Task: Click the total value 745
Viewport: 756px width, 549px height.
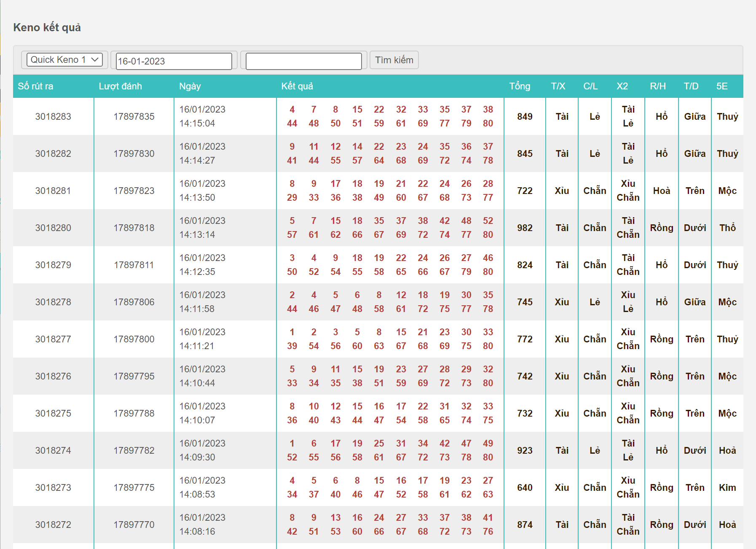Action: [x=525, y=302]
